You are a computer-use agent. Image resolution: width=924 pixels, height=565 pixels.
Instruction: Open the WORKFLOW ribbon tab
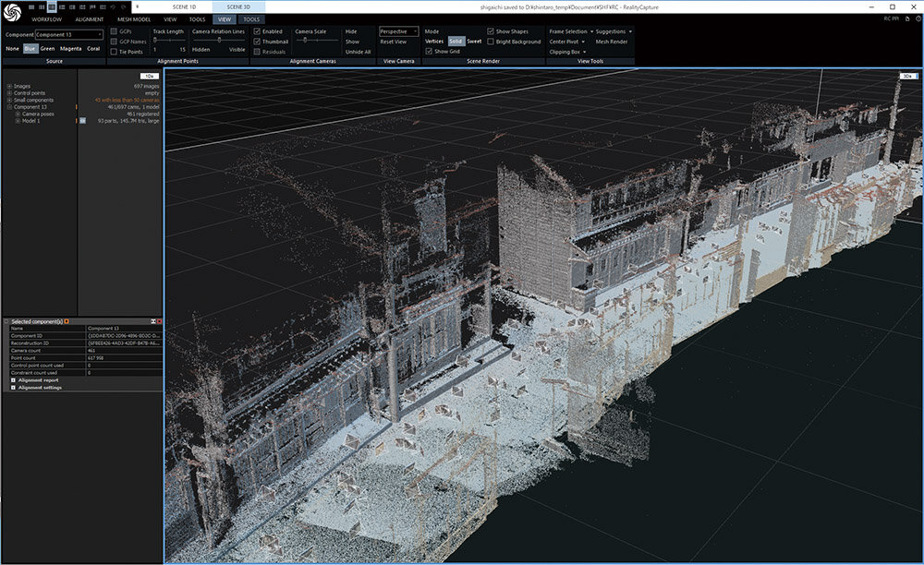(x=46, y=19)
